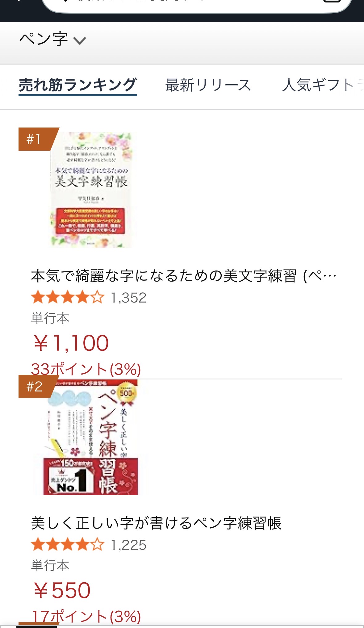
Task: View the 1,352 reviews count
Action: point(129,298)
